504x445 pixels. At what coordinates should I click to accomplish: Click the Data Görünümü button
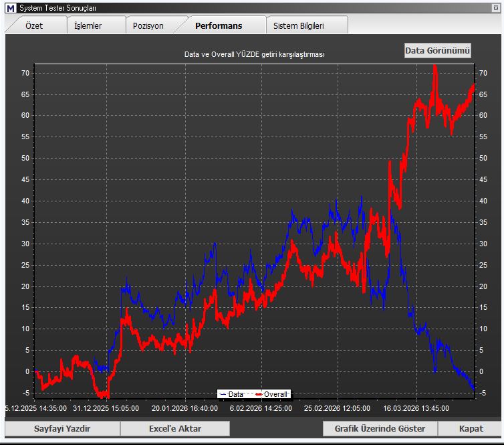click(437, 50)
